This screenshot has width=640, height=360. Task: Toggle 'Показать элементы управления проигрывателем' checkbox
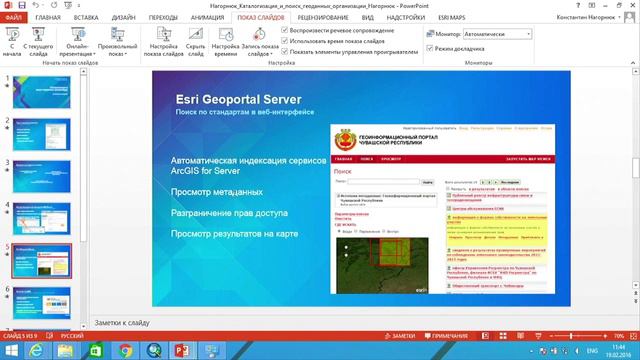[284, 51]
